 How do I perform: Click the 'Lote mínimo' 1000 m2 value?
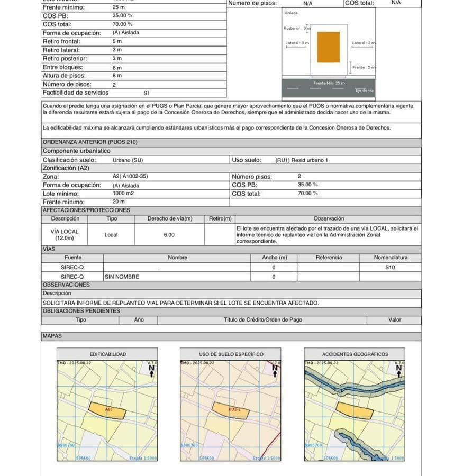123,194
